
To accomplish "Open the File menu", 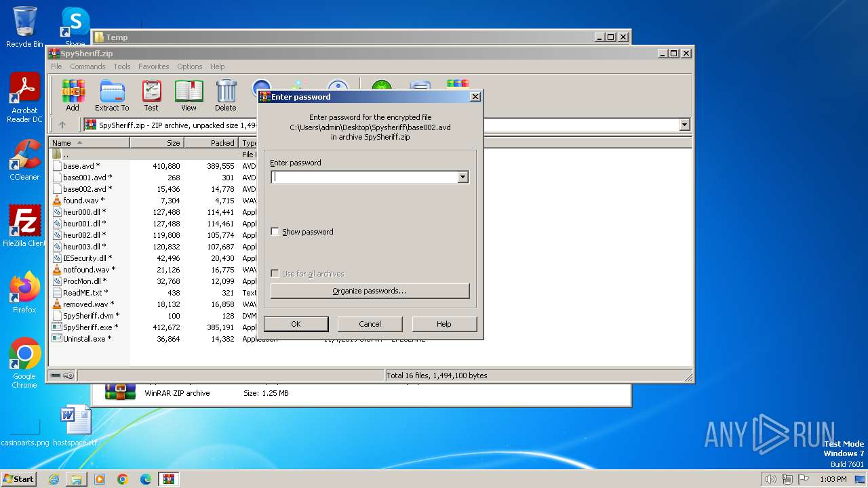I will (x=56, y=66).
